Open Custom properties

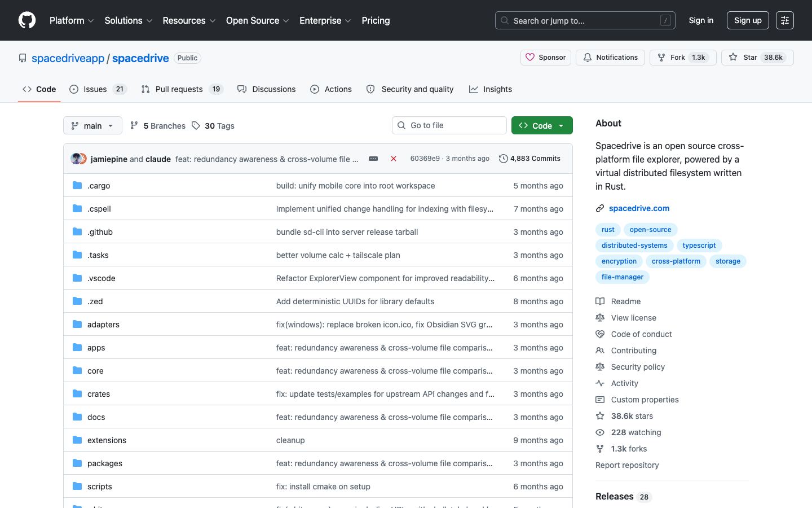637,400
